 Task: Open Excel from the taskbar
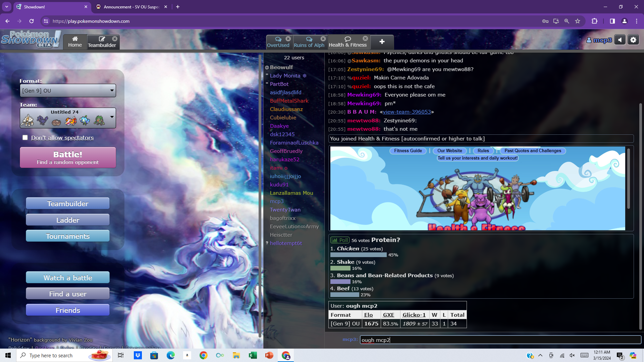[253, 355]
